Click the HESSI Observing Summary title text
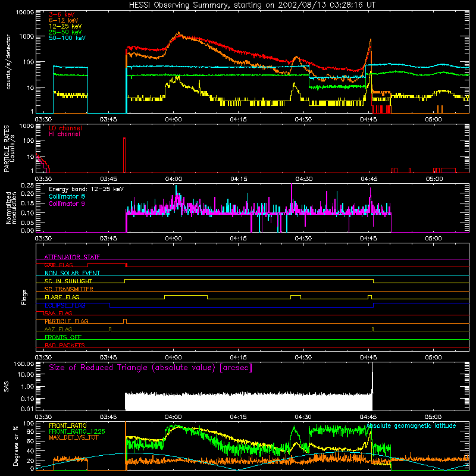Screen dimensions: 476x476 [252, 5]
